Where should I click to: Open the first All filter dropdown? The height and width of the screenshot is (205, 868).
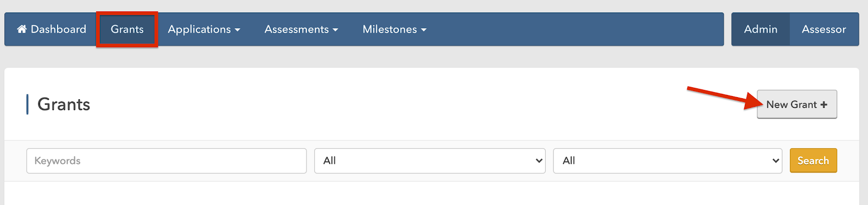point(430,161)
